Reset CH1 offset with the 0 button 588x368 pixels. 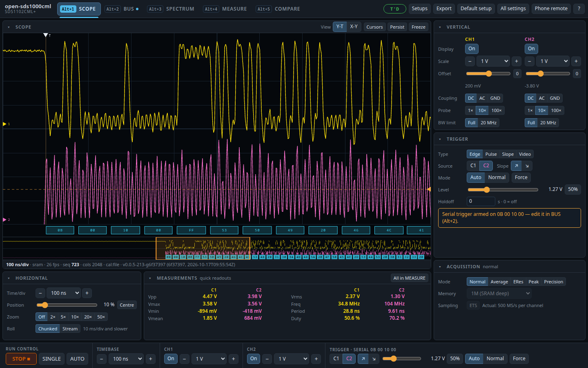pyautogui.click(x=517, y=74)
